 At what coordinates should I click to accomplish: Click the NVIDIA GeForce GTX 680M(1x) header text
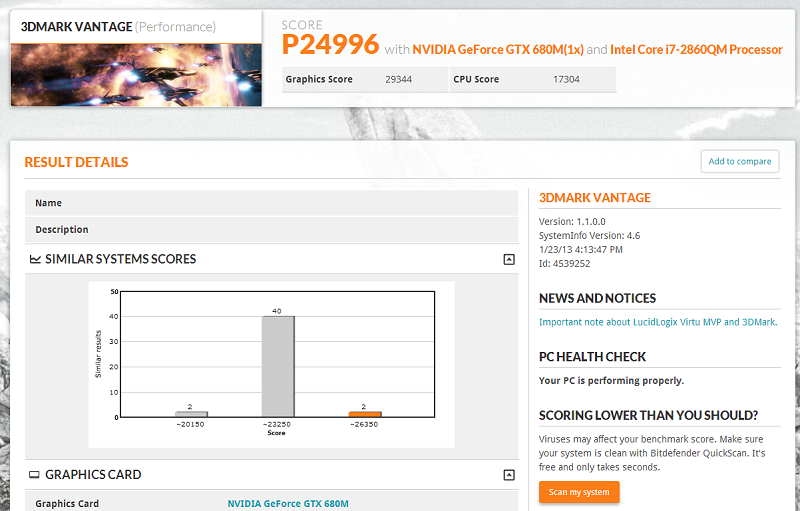point(498,49)
